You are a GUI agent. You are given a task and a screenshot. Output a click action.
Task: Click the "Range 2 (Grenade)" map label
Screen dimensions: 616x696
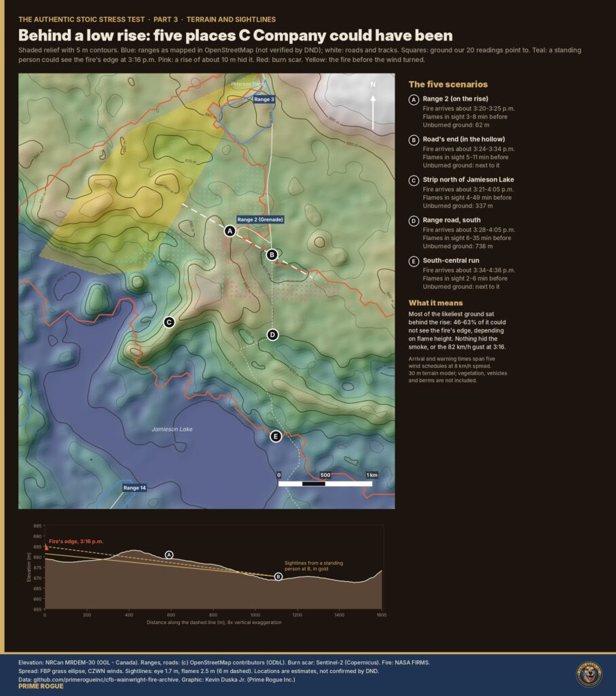[x=260, y=220]
